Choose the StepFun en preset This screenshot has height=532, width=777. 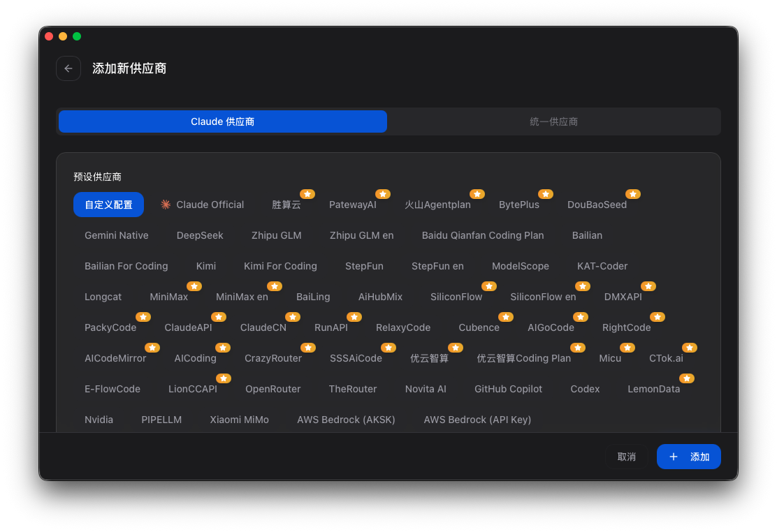[x=437, y=266]
